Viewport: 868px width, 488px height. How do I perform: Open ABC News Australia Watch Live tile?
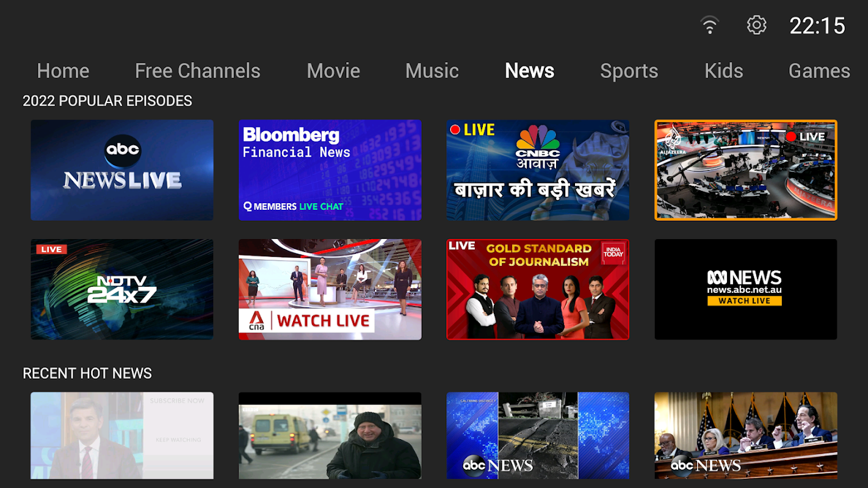pyautogui.click(x=746, y=289)
